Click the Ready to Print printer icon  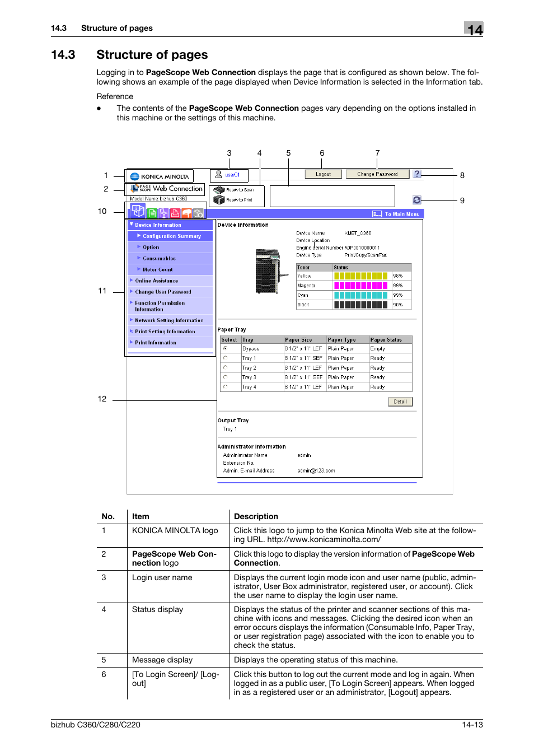(219, 200)
